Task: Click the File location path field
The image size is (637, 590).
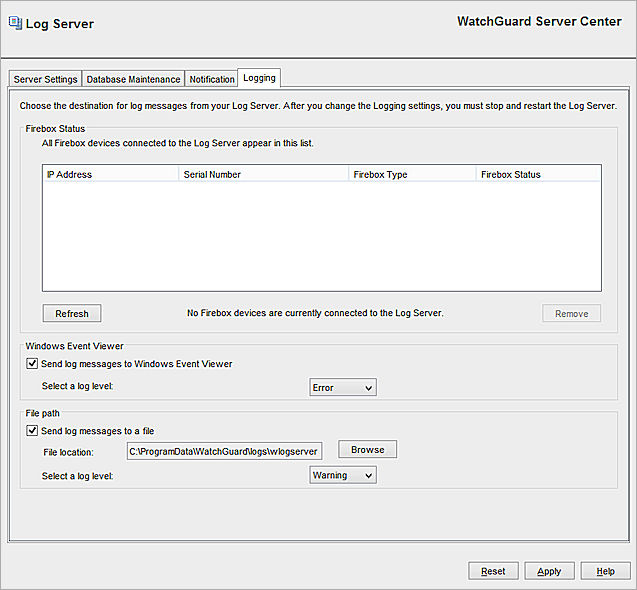Action: (x=224, y=452)
